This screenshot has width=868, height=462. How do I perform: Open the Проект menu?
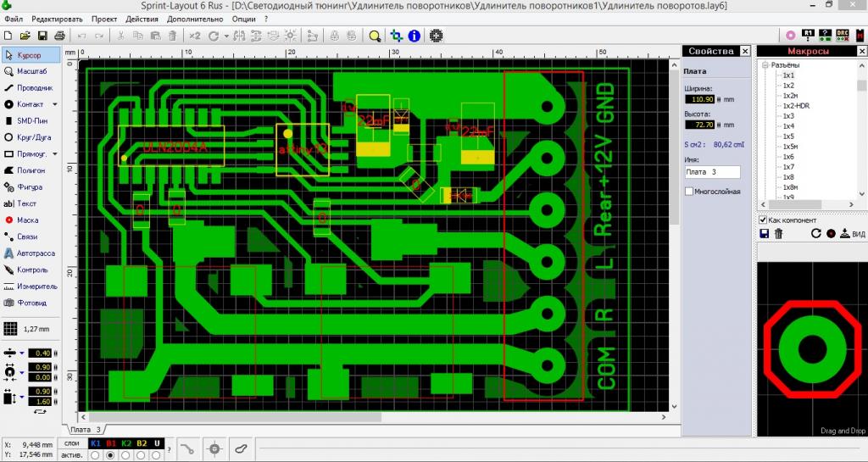click(x=104, y=19)
